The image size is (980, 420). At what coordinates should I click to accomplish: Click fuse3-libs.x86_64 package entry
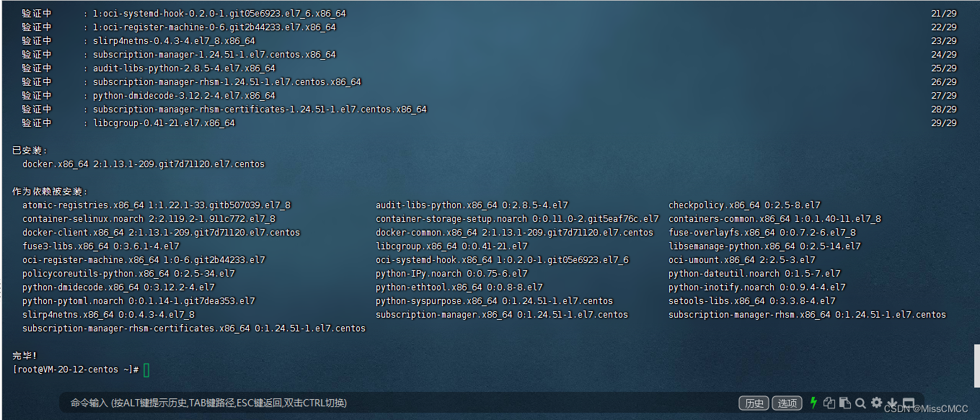point(101,246)
